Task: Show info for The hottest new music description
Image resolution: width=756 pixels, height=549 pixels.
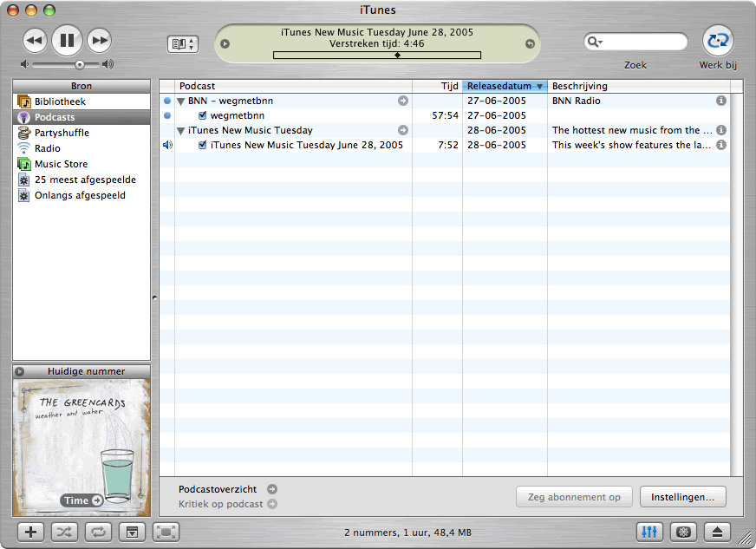Action: [721, 130]
